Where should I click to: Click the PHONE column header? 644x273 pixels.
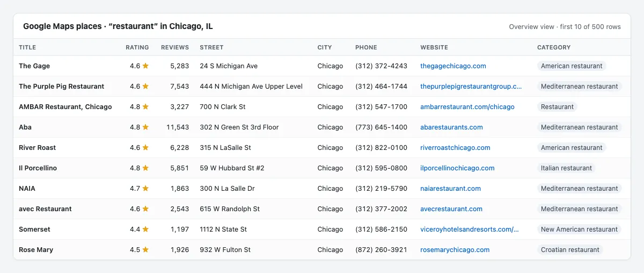366,47
